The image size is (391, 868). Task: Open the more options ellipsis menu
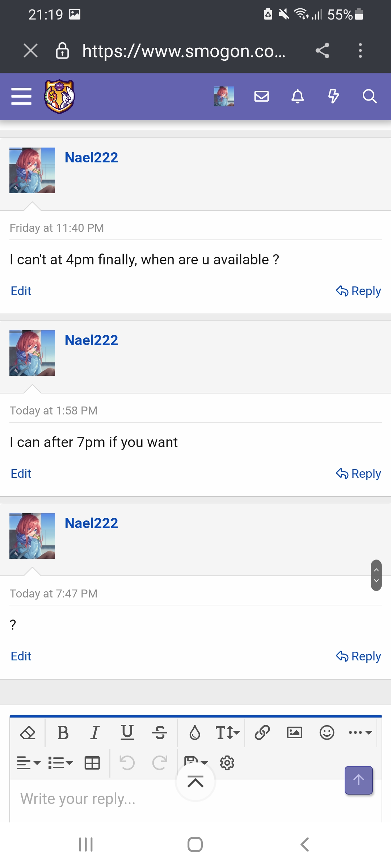[x=360, y=733]
